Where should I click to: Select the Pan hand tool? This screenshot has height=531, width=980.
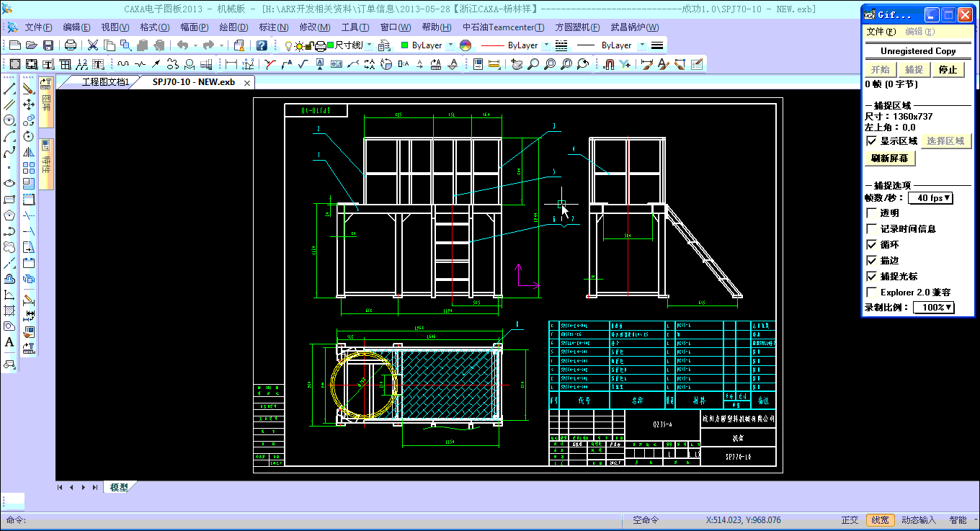click(517, 64)
